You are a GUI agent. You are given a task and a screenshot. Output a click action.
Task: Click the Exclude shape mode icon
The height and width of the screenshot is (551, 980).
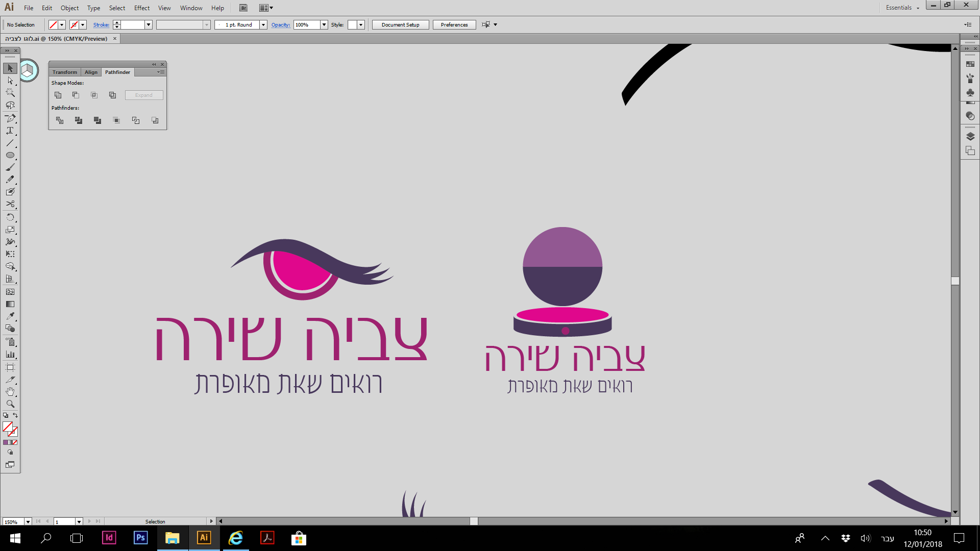pyautogui.click(x=113, y=95)
